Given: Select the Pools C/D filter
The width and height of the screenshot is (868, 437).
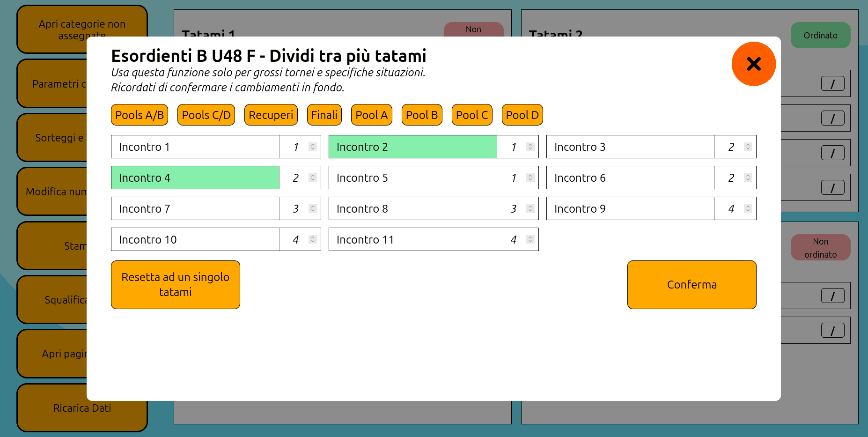Looking at the screenshot, I should [x=206, y=115].
